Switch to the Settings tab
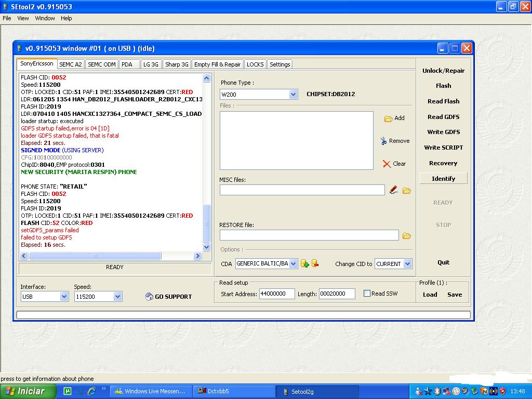532x399 pixels. pyautogui.click(x=280, y=64)
